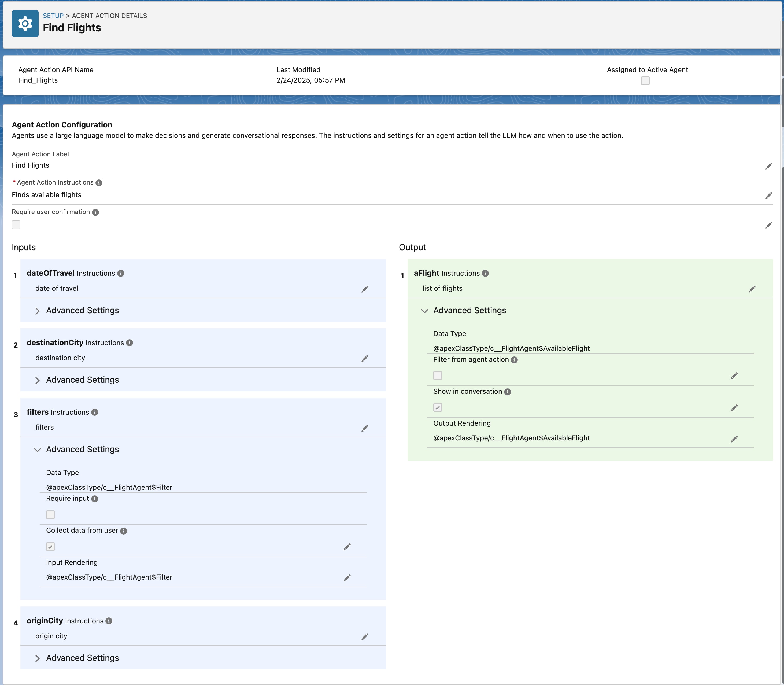The image size is (784, 685).
Task: Toggle Show in conversation checkbox
Action: coord(438,407)
